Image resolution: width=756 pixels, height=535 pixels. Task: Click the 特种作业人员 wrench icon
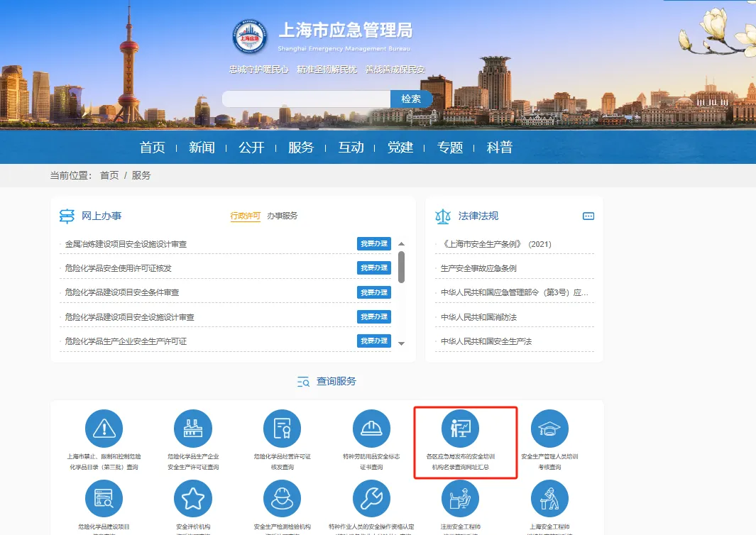pos(371,499)
